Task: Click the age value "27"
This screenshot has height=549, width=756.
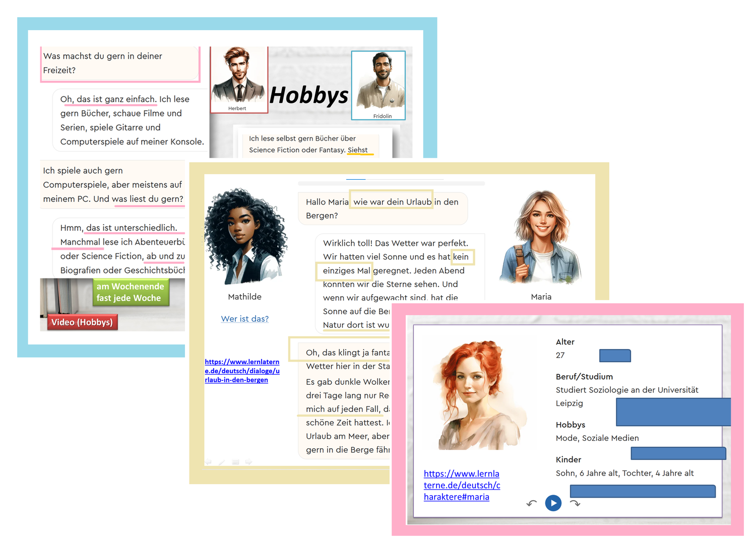Action: (560, 355)
